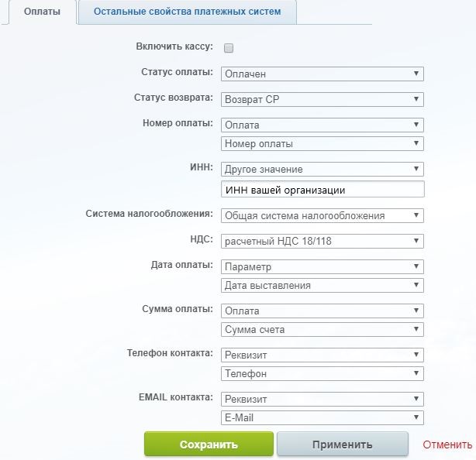Select the "Оплаты" tab
Image resolution: width=476 pixels, height=460 pixels.
pyautogui.click(x=42, y=12)
